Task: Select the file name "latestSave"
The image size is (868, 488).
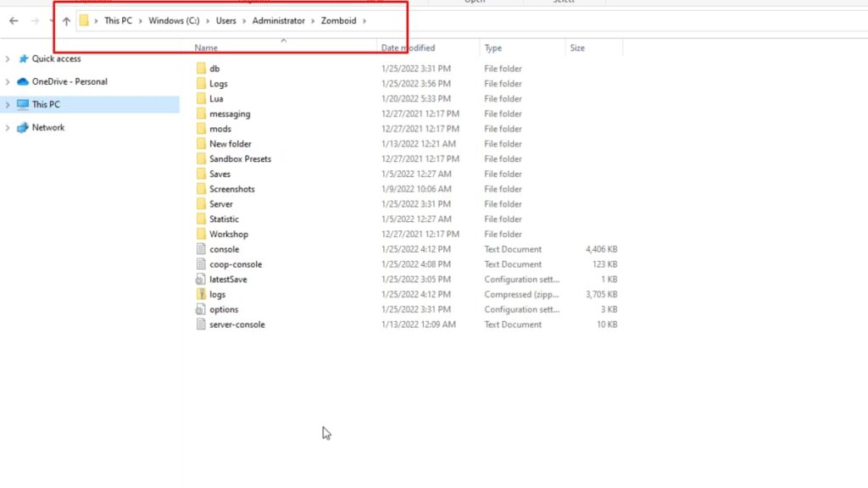Action: pos(228,280)
